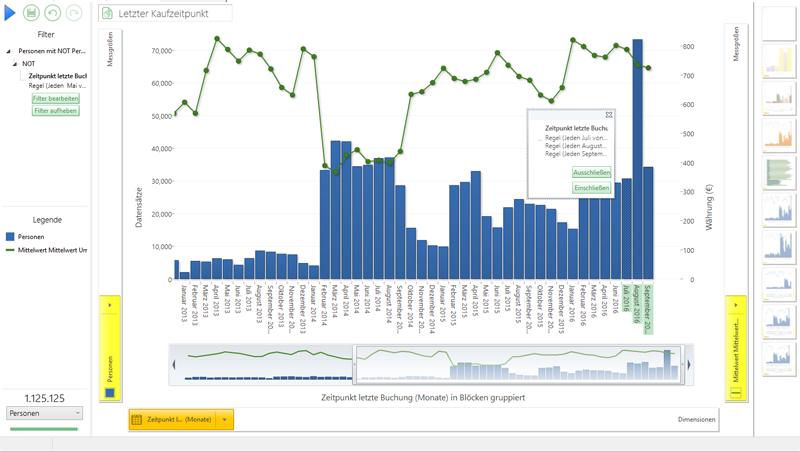
Task: Click calendar icon on Zeitpunkt dimension chip
Action: click(x=137, y=420)
